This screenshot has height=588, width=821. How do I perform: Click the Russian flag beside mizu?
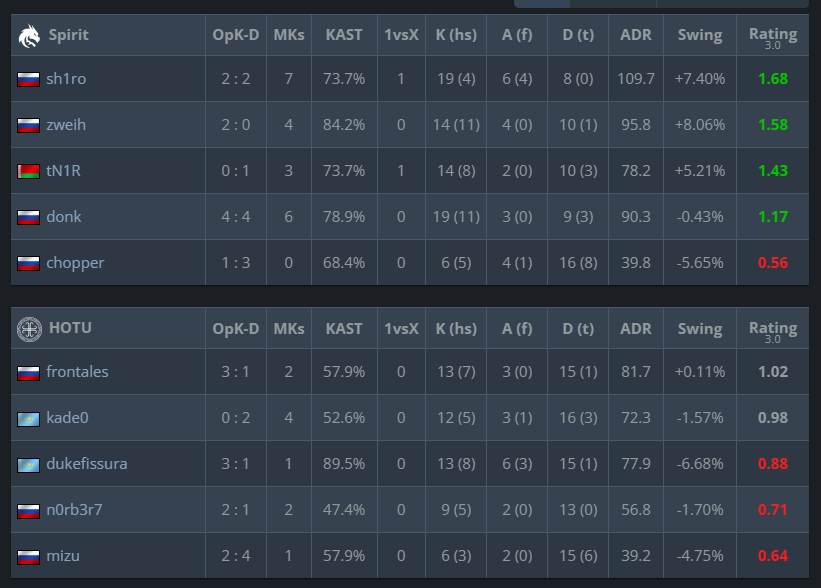(x=28, y=557)
